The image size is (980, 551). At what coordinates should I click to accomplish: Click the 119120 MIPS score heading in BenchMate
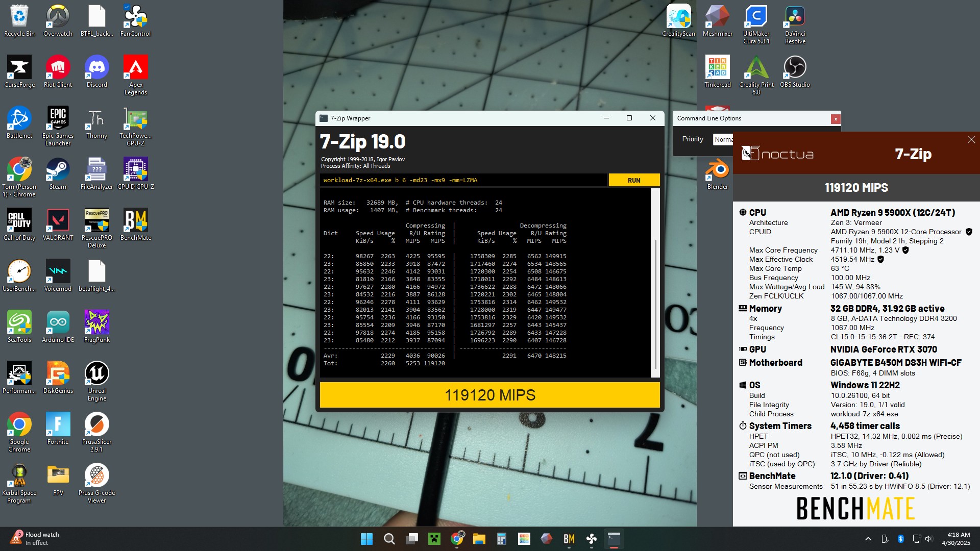[856, 188]
